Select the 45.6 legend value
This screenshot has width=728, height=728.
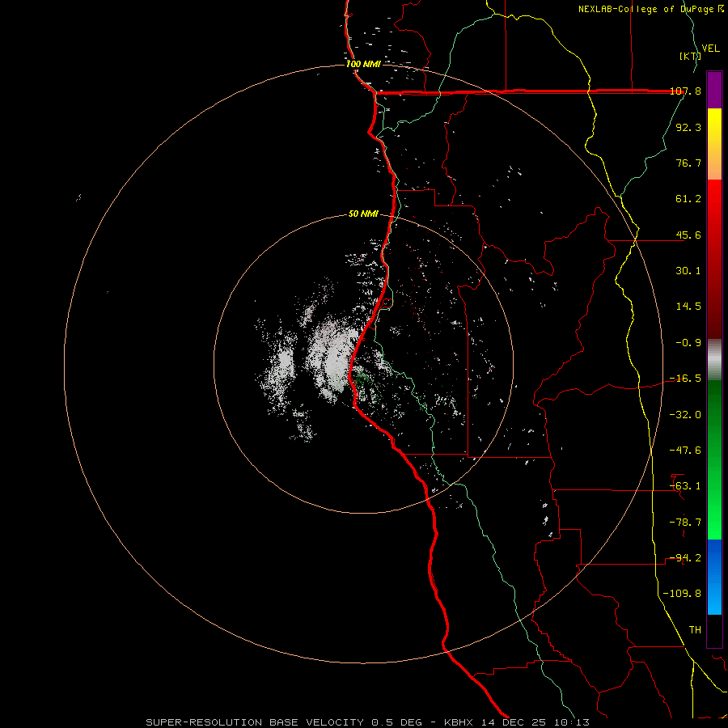point(688,235)
